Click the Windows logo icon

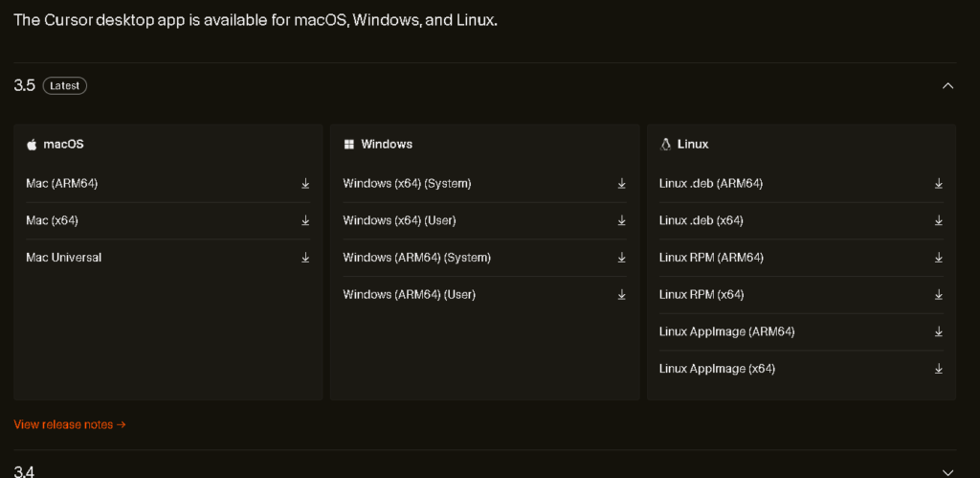[x=348, y=145]
